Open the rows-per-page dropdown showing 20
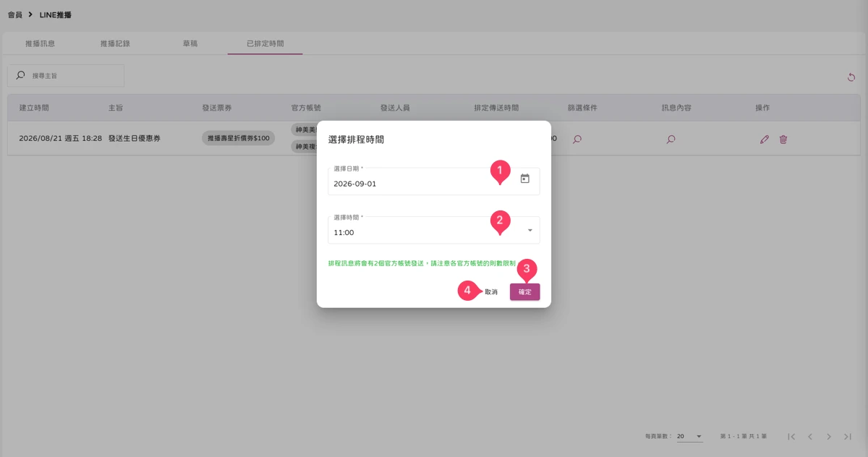 [689, 437]
